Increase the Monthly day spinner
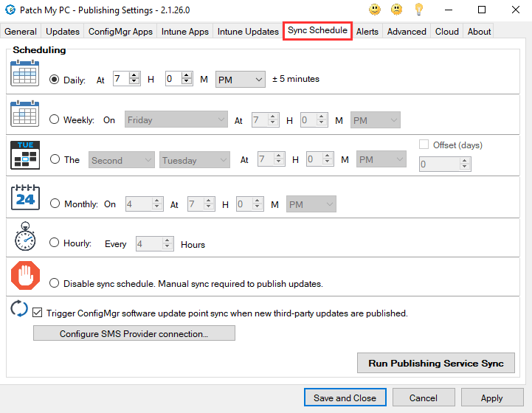This screenshot has height=413, width=532. 157,201
